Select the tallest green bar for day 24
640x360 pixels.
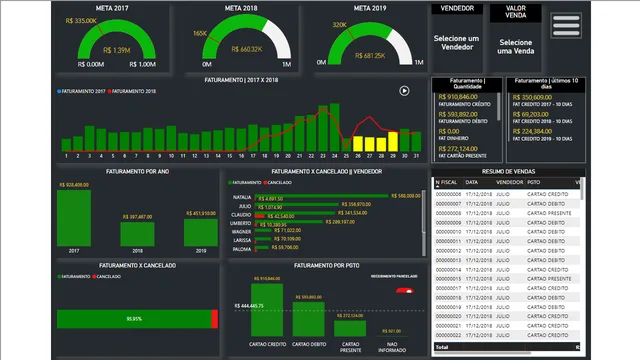click(335, 127)
